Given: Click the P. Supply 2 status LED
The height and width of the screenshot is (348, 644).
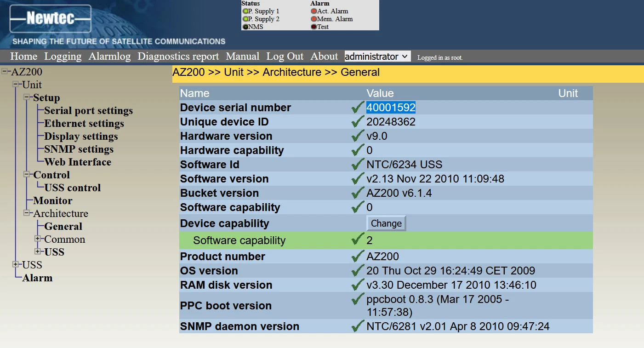Looking at the screenshot, I should coord(245,19).
